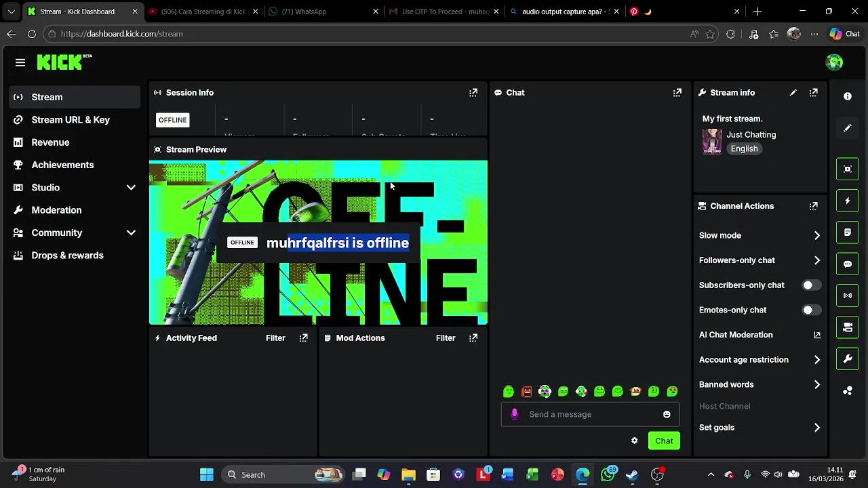
Task: Show hidden system tray icons
Action: click(x=711, y=474)
